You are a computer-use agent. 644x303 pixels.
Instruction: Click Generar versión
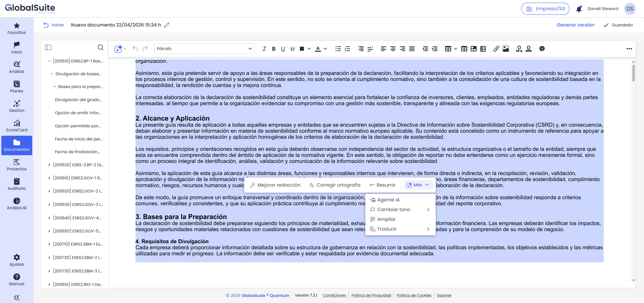tap(576, 25)
